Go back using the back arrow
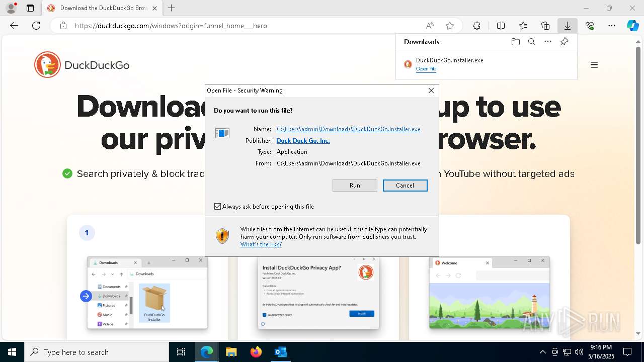The width and height of the screenshot is (644, 362). tap(14, 26)
